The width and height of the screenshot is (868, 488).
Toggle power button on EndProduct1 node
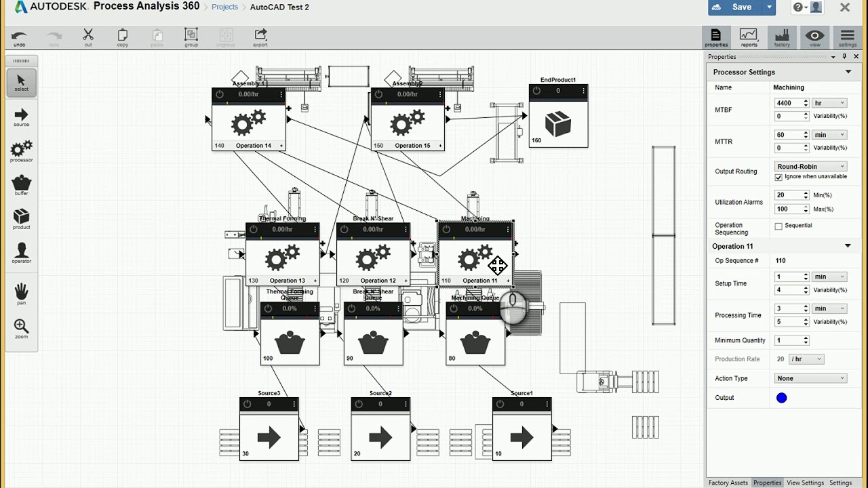click(536, 91)
